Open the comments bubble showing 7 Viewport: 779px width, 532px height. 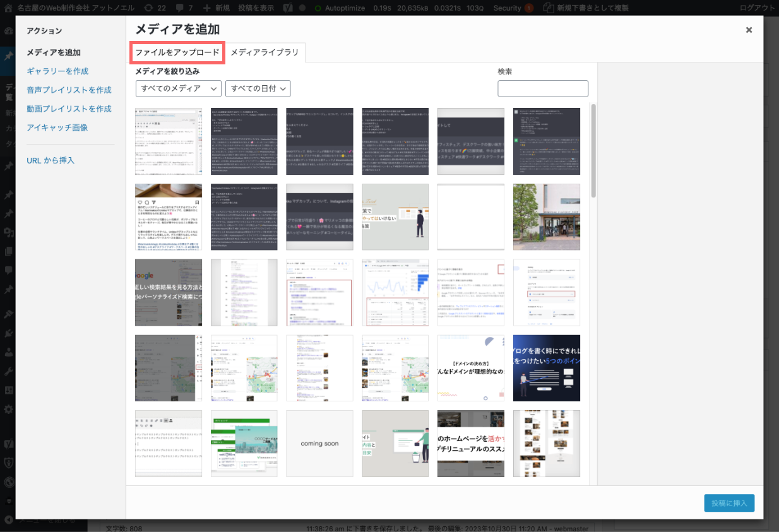186,8
